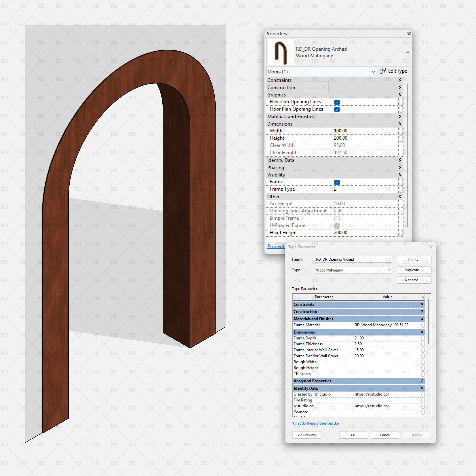Expand the Identity Data section
Screen dimensions: 476x476
click(399, 160)
